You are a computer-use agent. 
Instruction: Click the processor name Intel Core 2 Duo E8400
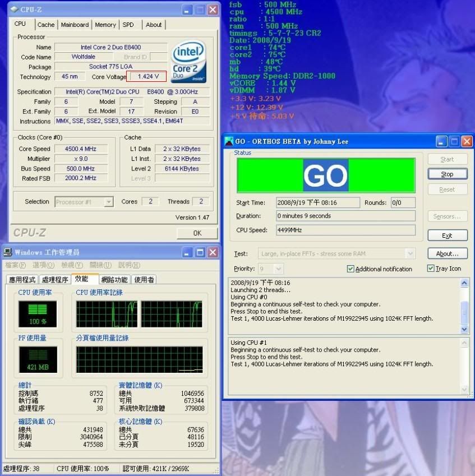(111, 47)
